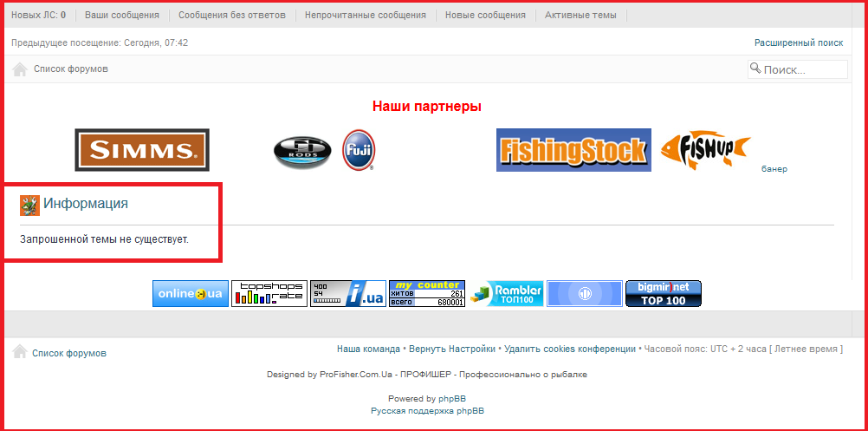Screen dimensions: 868x431
Task: Click the i.ua counter badge
Action: (347, 294)
